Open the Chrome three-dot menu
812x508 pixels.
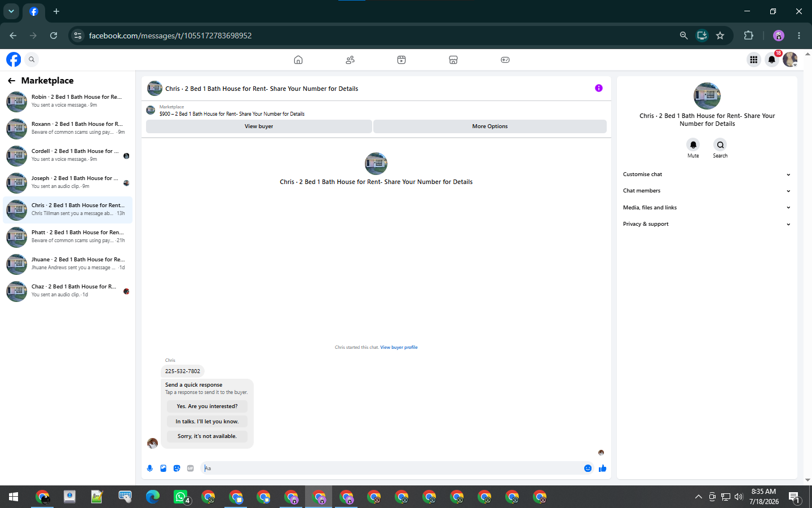click(x=799, y=36)
